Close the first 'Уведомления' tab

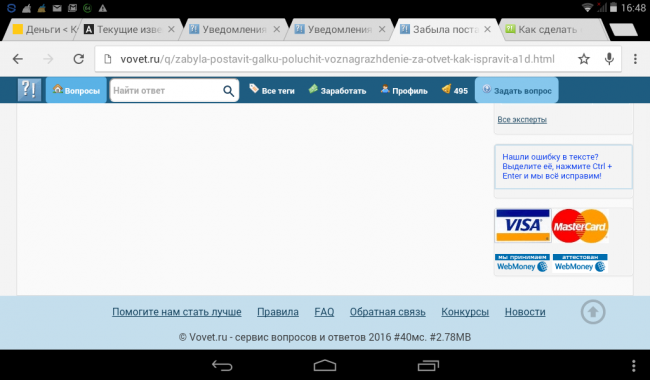tap(276, 29)
